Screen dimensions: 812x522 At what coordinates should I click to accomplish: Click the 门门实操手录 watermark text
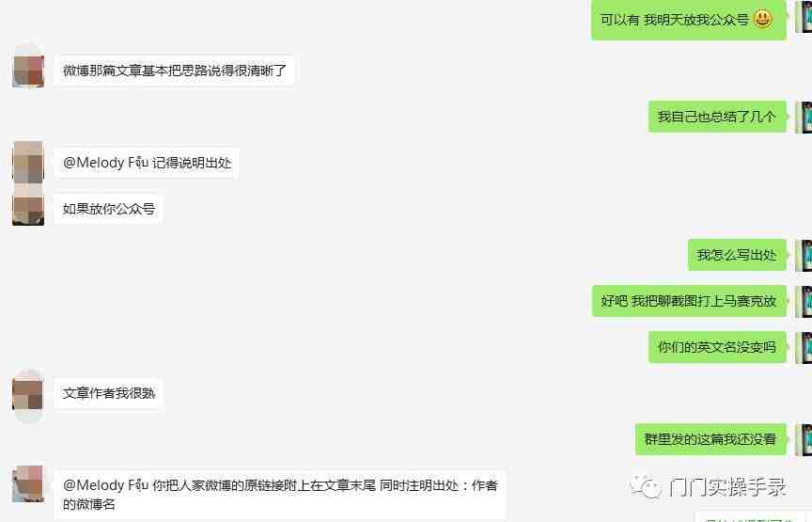coord(727,487)
